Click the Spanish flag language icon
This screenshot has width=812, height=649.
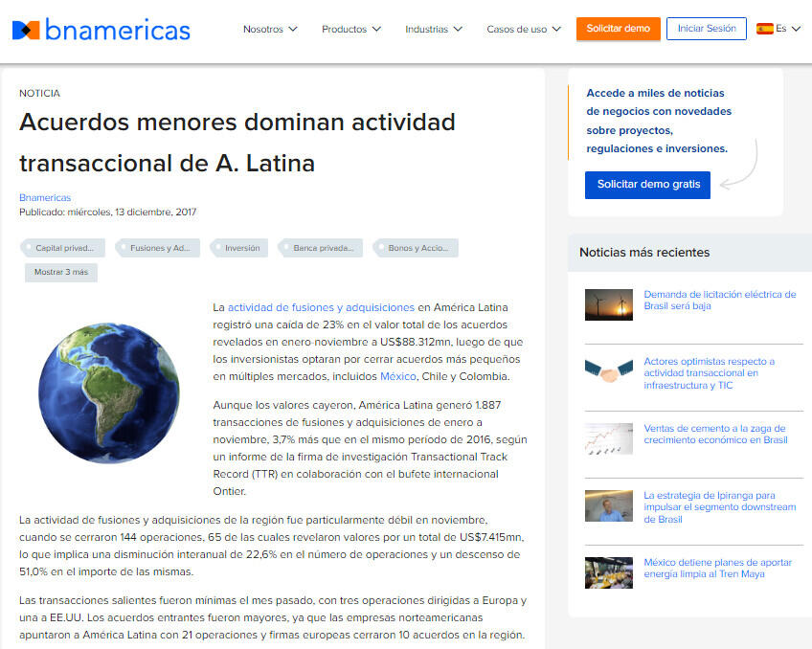(764, 29)
